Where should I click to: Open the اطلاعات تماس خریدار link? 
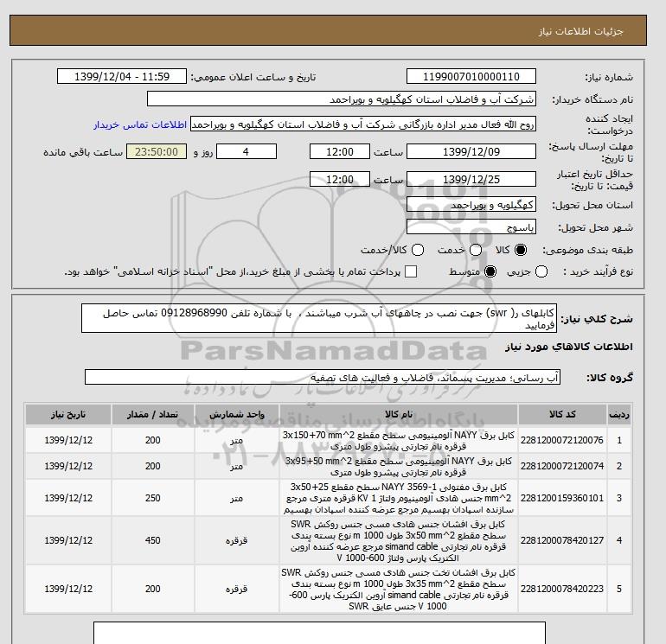pos(140,124)
